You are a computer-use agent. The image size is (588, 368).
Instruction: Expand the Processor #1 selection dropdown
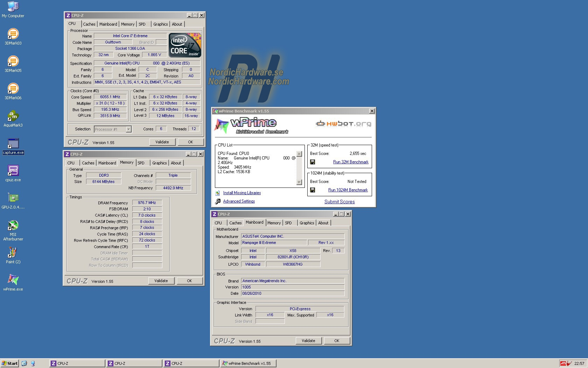click(128, 129)
